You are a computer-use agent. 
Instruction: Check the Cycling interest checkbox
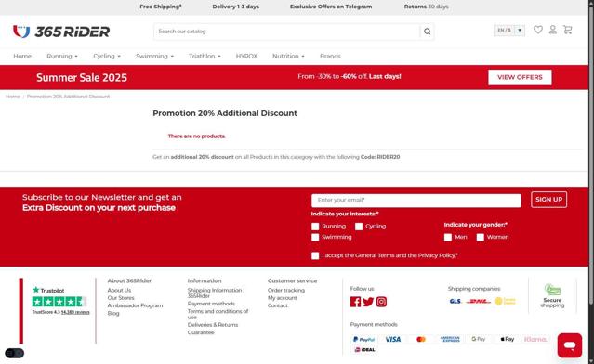(x=359, y=227)
